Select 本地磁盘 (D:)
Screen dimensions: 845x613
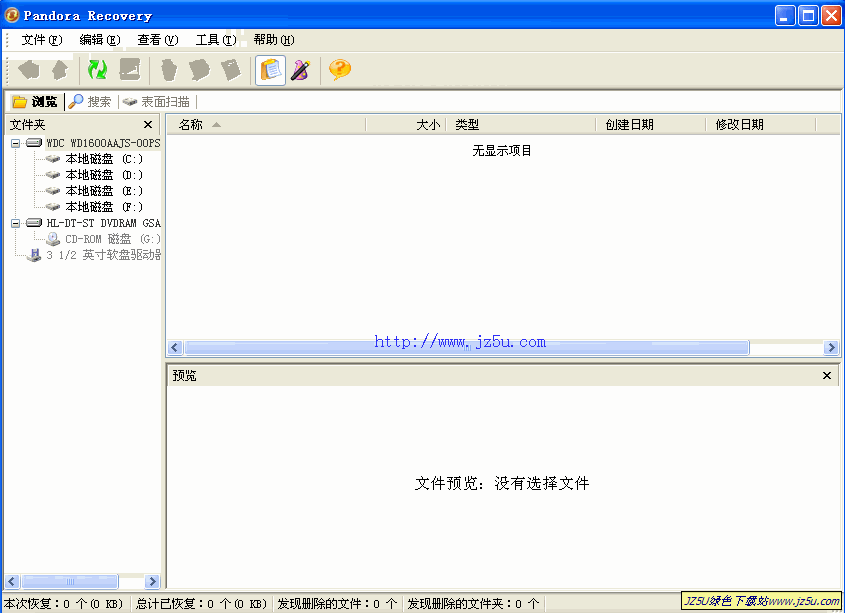click(104, 175)
